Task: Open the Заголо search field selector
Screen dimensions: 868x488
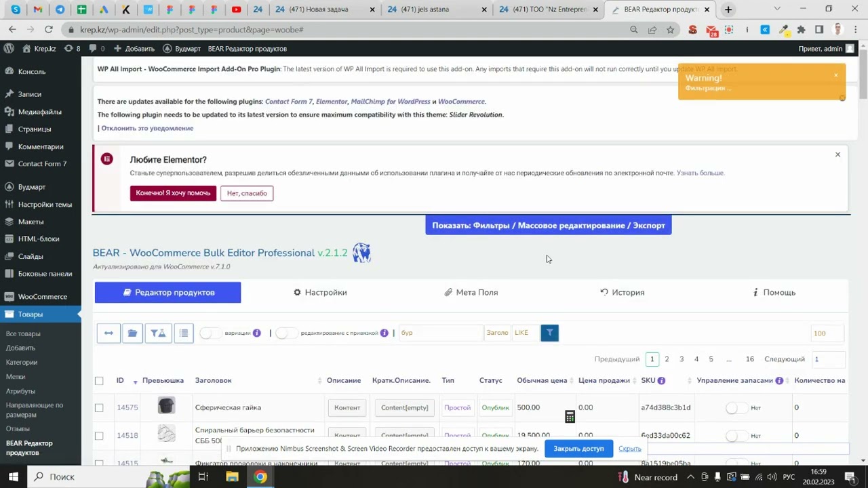Action: click(x=497, y=333)
